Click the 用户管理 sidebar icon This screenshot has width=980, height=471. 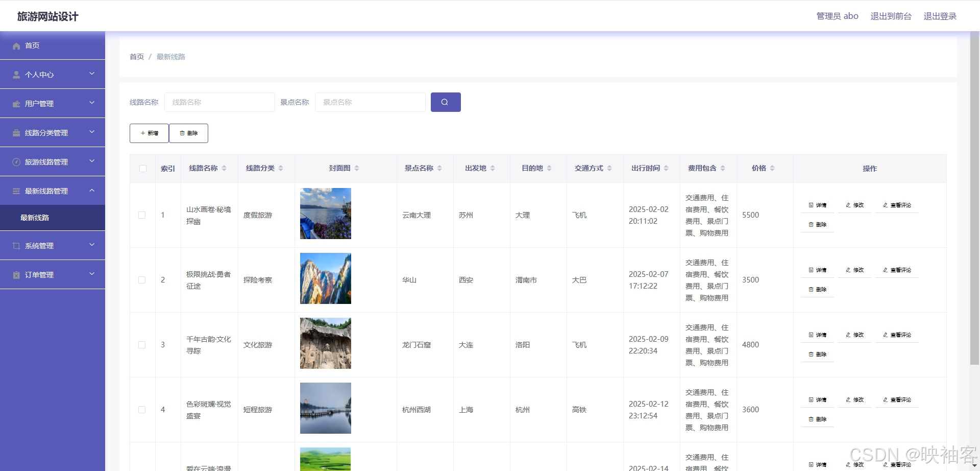[16, 104]
